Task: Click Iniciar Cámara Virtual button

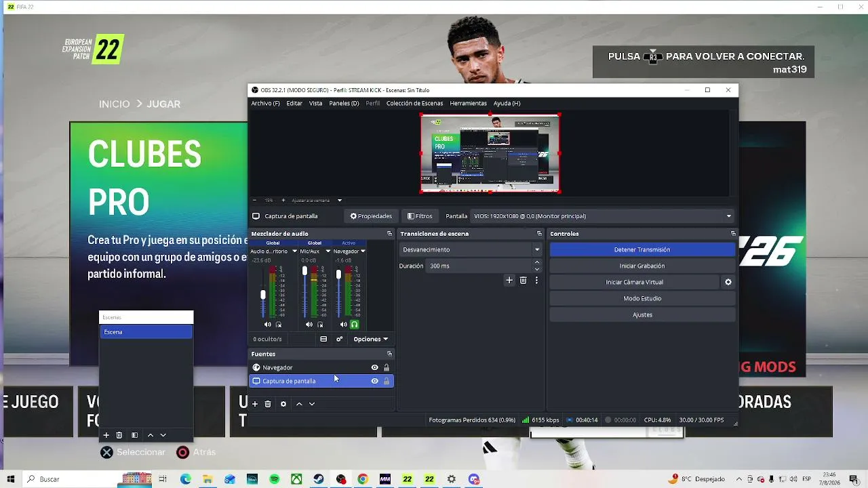Action: [x=634, y=282]
